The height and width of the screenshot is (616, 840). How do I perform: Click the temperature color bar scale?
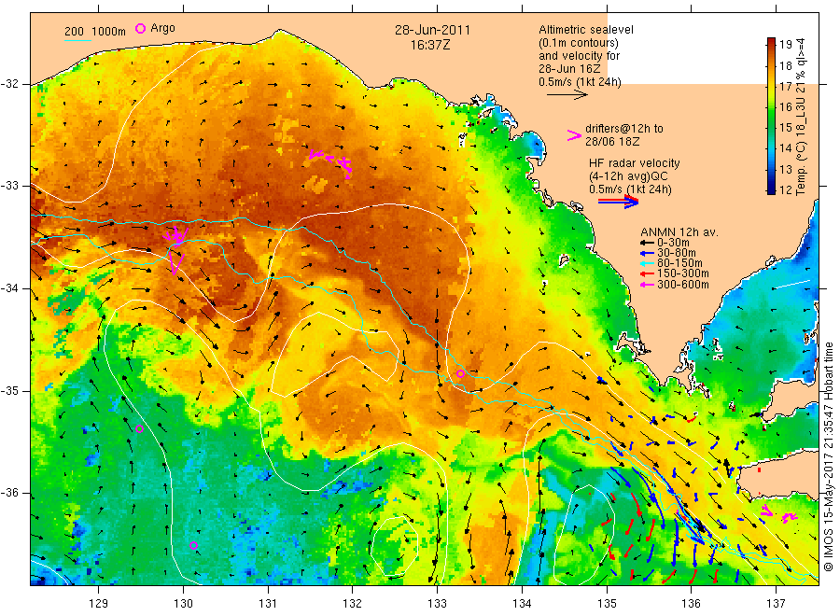point(771,116)
